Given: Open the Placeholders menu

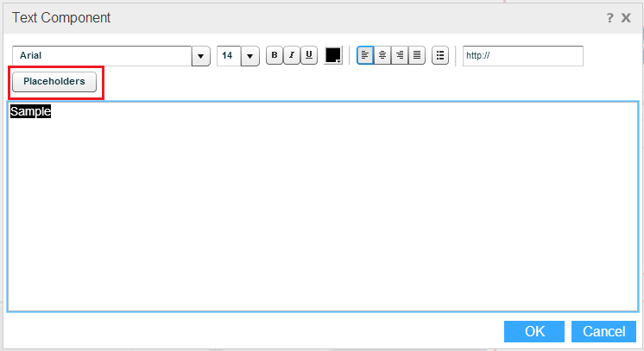Looking at the screenshot, I should pyautogui.click(x=54, y=81).
